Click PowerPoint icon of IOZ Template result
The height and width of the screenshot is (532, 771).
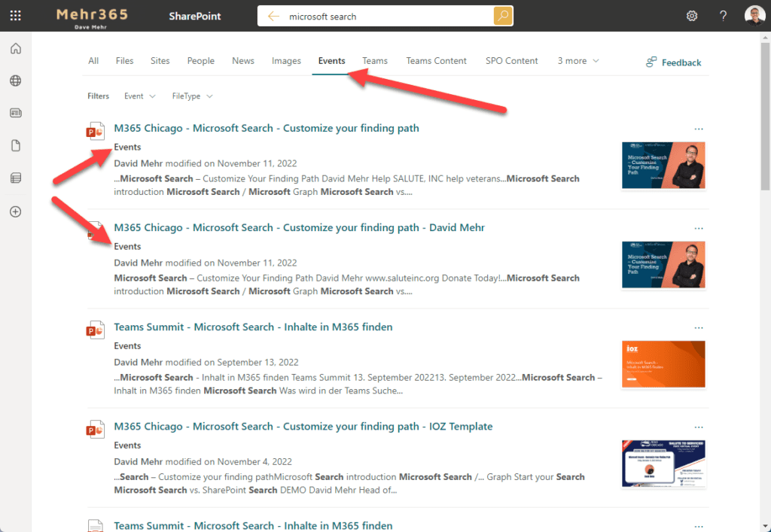click(96, 430)
